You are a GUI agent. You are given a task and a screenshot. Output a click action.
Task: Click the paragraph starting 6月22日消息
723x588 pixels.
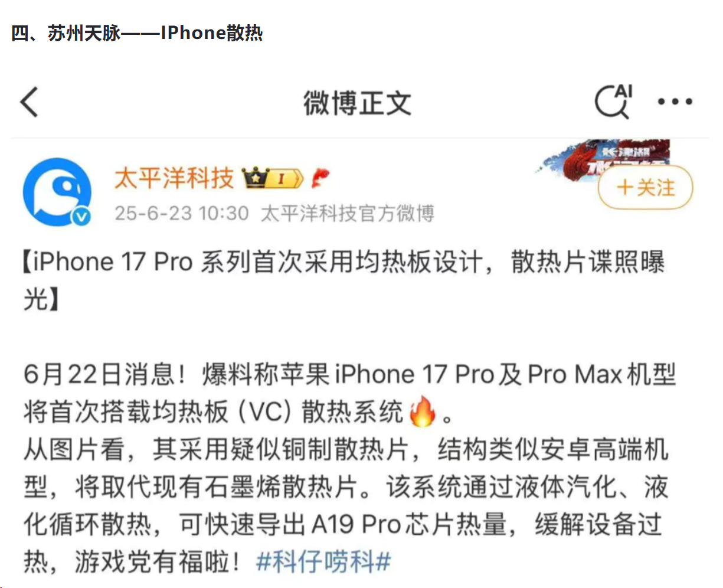click(349, 393)
